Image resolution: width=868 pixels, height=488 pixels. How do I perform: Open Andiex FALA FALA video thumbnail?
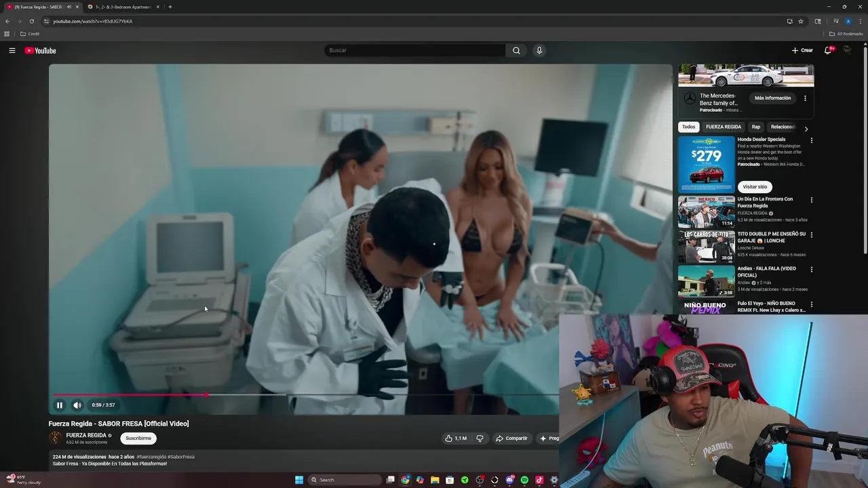[x=707, y=281]
